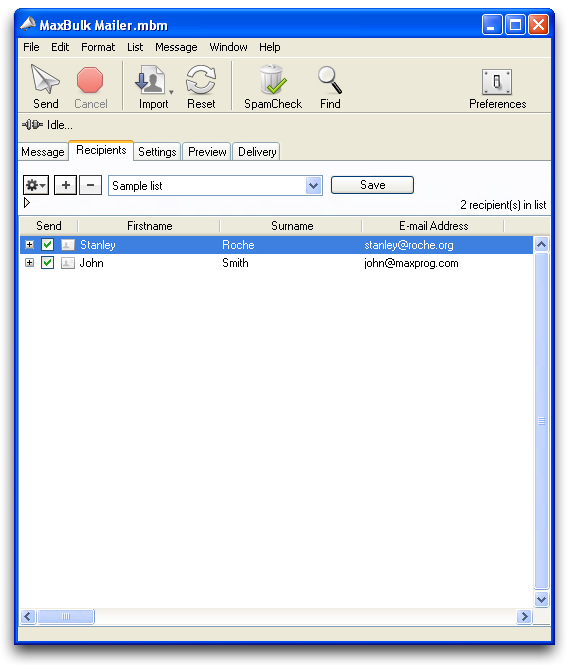The width and height of the screenshot is (571, 665).
Task: Switch to the Settings tab
Action: point(157,152)
